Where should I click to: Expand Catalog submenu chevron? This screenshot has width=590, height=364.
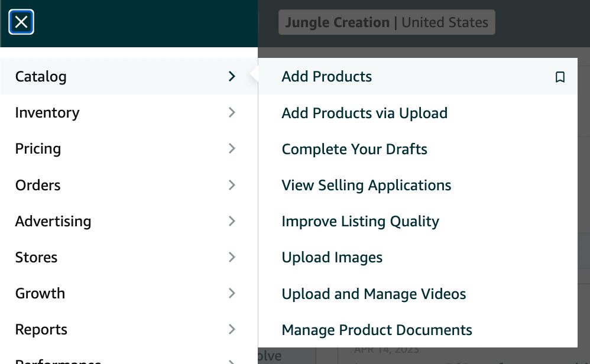pos(232,76)
